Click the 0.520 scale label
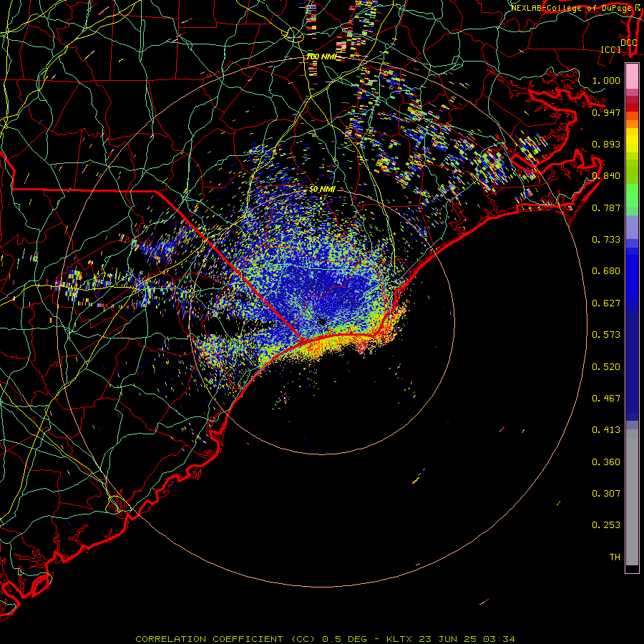 (x=606, y=367)
